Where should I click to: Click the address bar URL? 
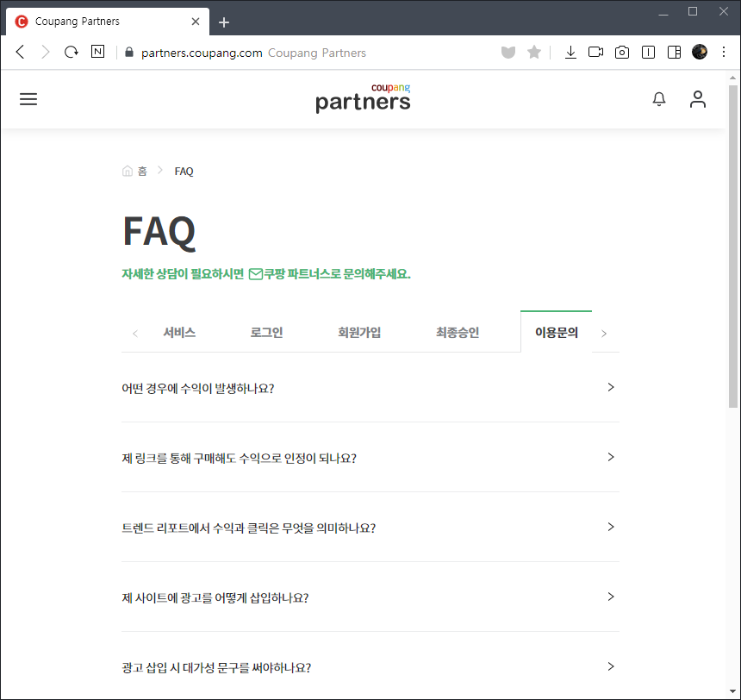click(x=202, y=53)
